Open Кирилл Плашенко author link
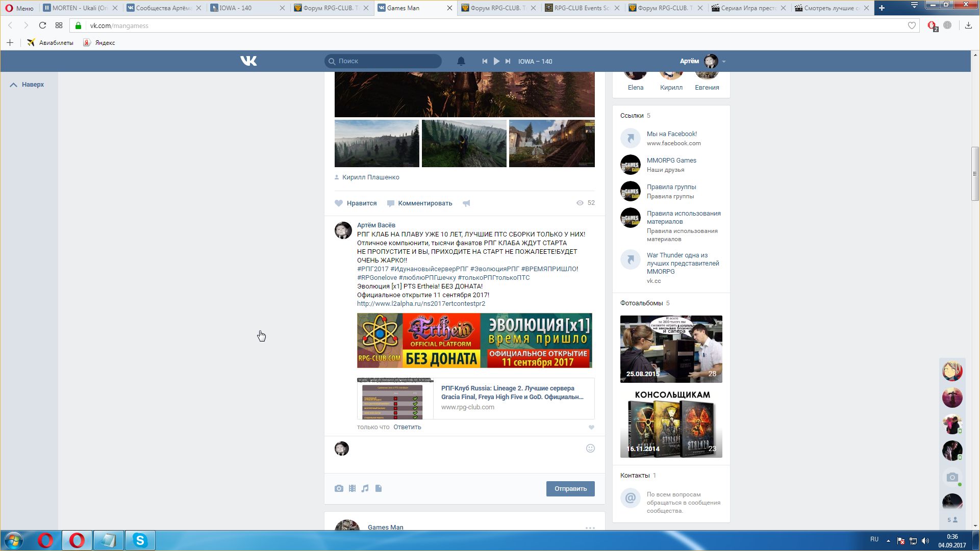The height and width of the screenshot is (551, 980). click(371, 177)
